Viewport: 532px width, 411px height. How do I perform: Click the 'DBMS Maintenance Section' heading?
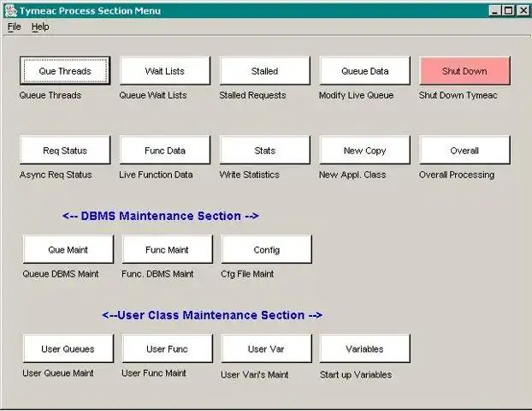tap(161, 216)
